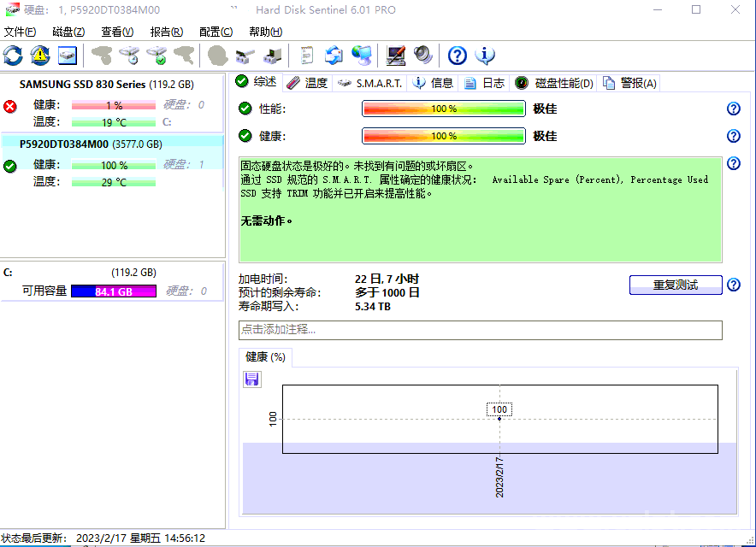Click the 加电时间 value 22 日, 7 小时
This screenshot has height=547, width=756.
387,279
